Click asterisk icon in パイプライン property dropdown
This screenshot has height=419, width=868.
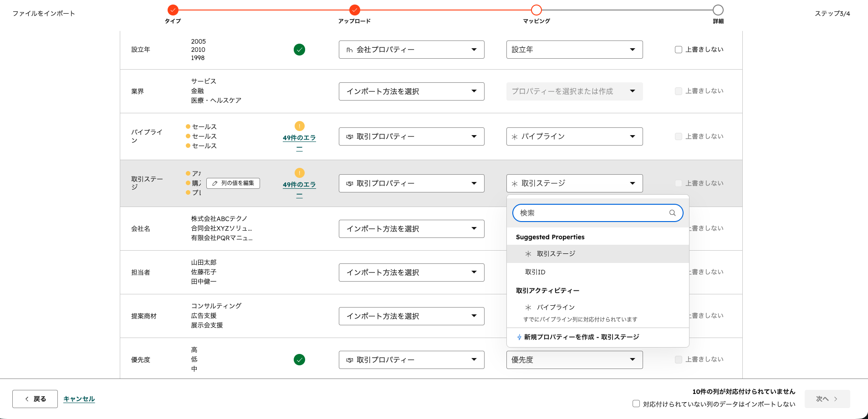tap(515, 136)
